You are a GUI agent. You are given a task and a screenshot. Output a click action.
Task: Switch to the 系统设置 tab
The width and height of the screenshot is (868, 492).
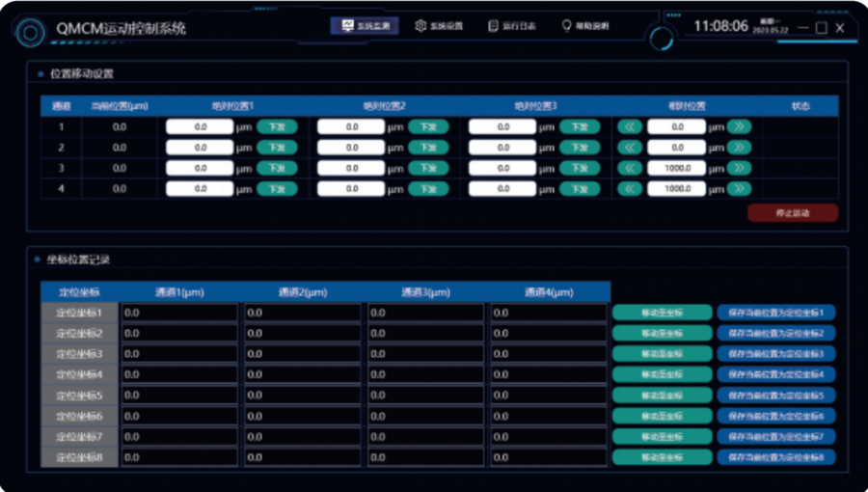(x=439, y=26)
